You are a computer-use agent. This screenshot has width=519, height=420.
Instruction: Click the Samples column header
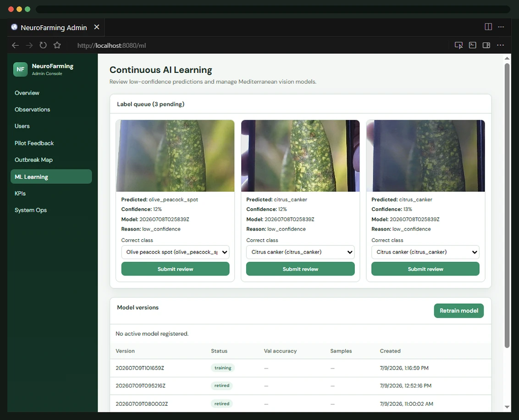(x=341, y=351)
